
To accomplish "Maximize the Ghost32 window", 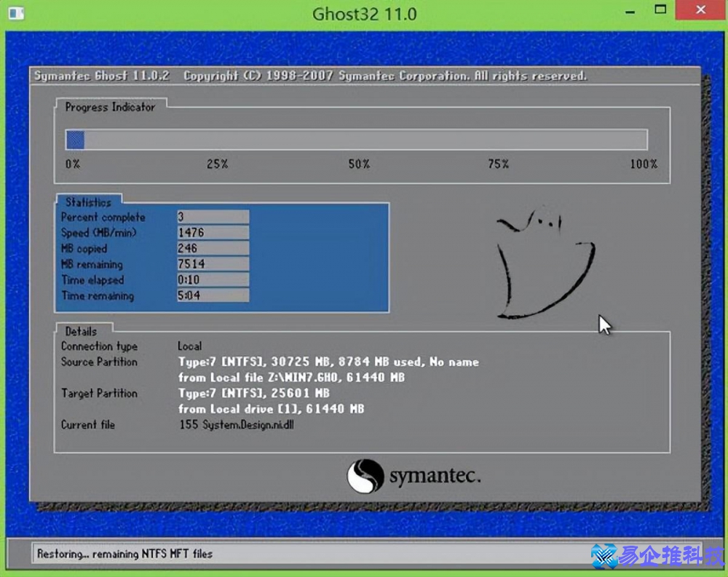I will 661,10.
